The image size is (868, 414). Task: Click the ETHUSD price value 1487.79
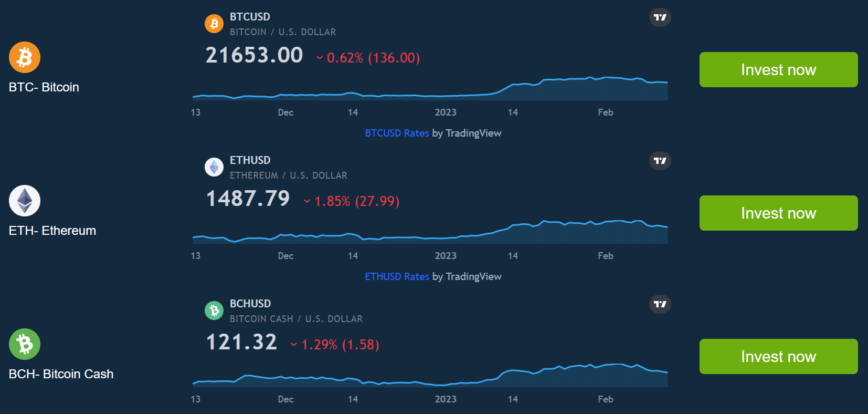coord(247,199)
